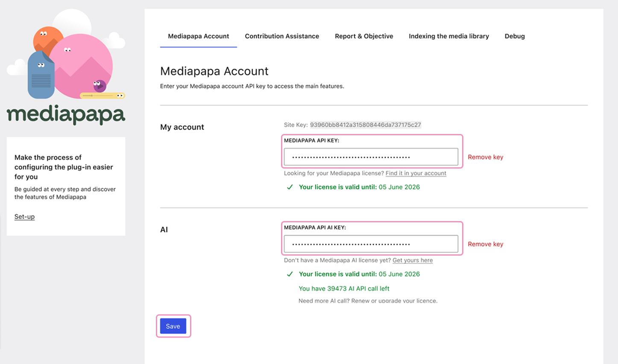Click the green checkmark in the AI section
Screen dimensions: 618x364
(x=290, y=274)
